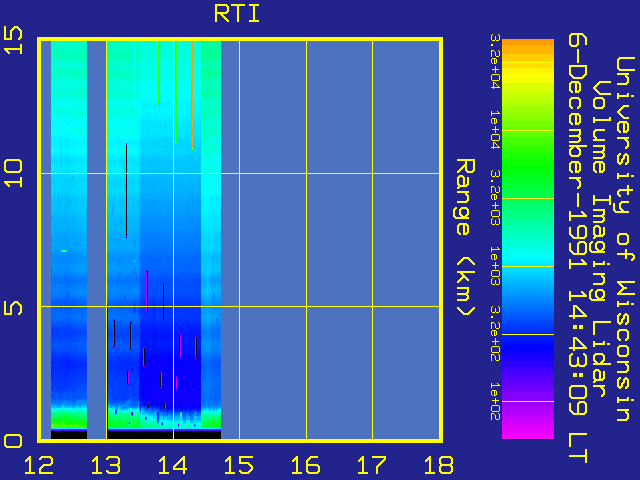The height and width of the screenshot is (480, 640).
Task: Click the y-axis label 15
Action: (13, 40)
